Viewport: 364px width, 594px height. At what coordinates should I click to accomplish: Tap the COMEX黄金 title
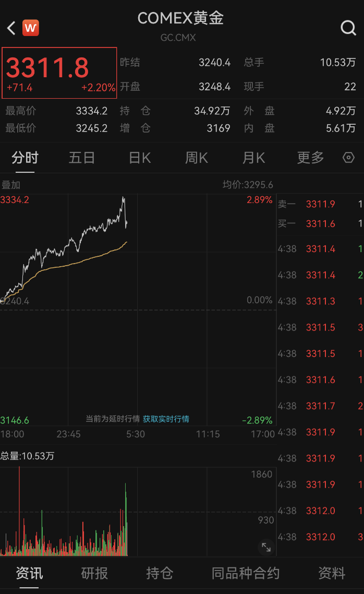pos(180,18)
